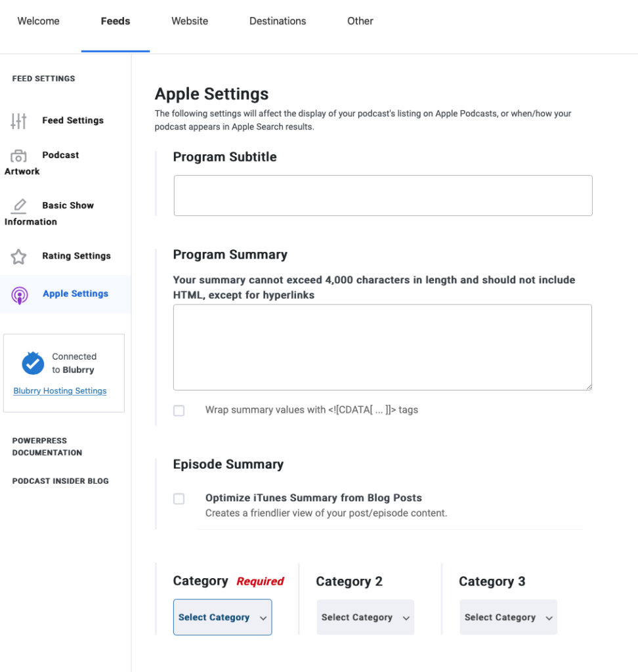Image resolution: width=638 pixels, height=672 pixels.
Task: Click the Rating Settings star icon
Action: click(x=19, y=257)
